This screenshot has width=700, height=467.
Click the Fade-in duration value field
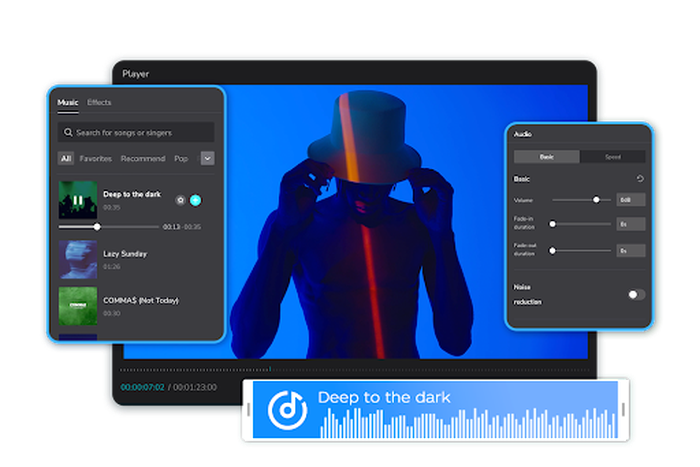(x=631, y=224)
